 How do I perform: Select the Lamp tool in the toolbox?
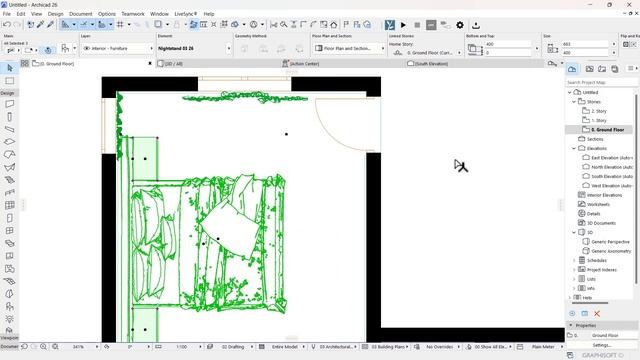[10, 319]
